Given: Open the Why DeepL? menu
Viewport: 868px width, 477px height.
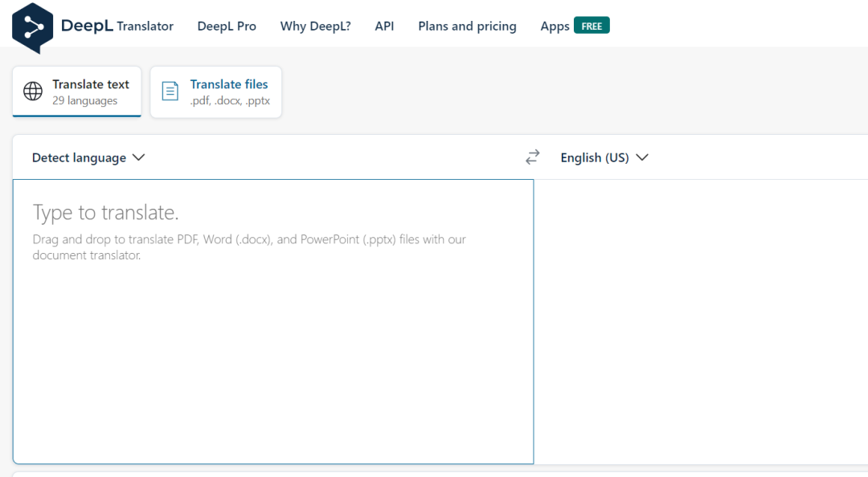Looking at the screenshot, I should (315, 26).
